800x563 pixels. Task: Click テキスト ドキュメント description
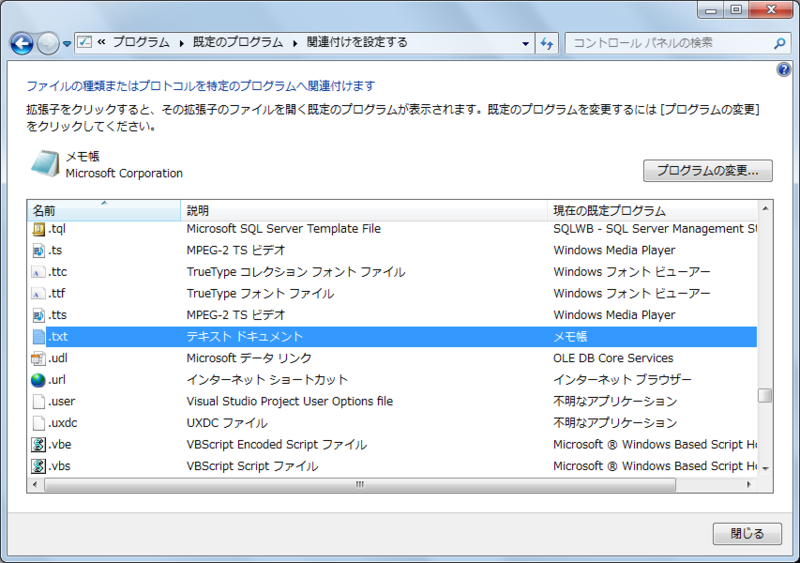[245, 337]
